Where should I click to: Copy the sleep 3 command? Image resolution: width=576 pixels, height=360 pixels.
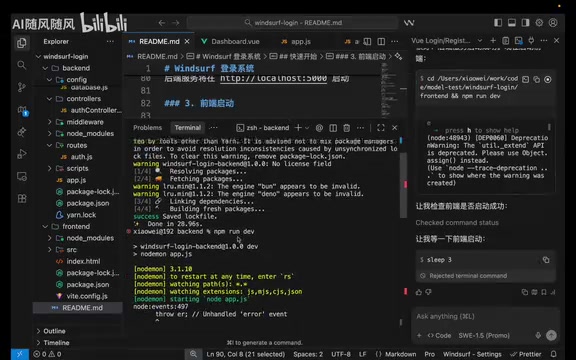click(546, 260)
